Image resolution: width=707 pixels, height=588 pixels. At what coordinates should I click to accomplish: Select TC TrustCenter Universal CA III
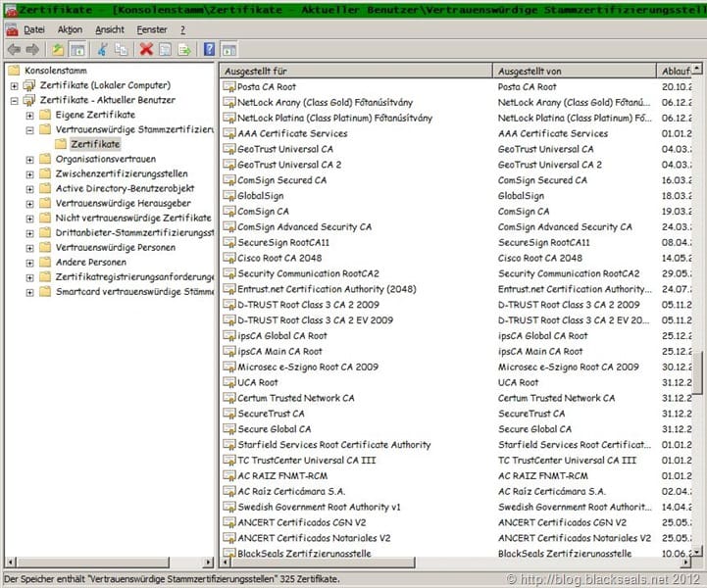307,460
